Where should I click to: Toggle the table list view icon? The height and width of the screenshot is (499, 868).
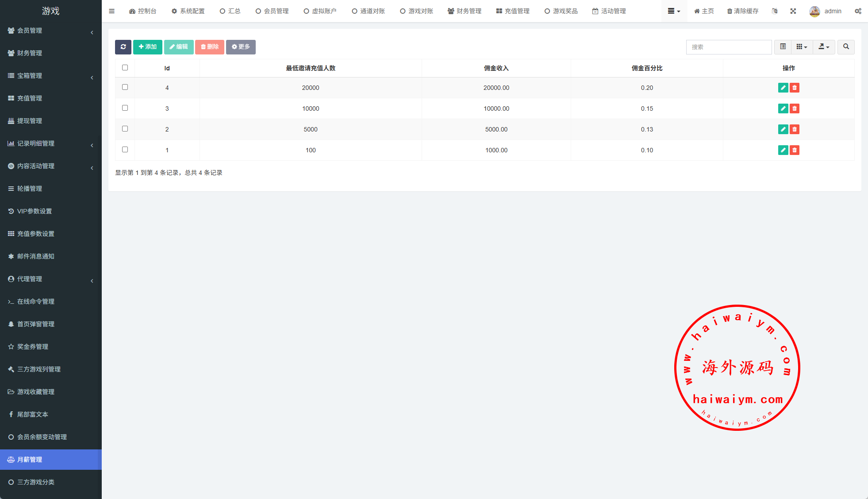click(x=783, y=47)
